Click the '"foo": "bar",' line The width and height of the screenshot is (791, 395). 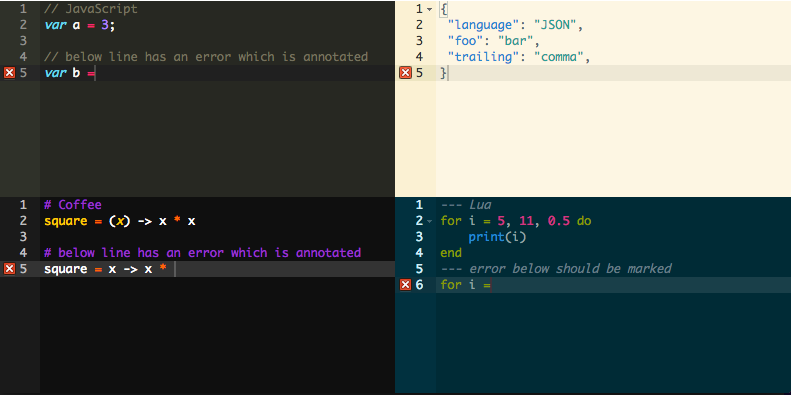(494, 41)
